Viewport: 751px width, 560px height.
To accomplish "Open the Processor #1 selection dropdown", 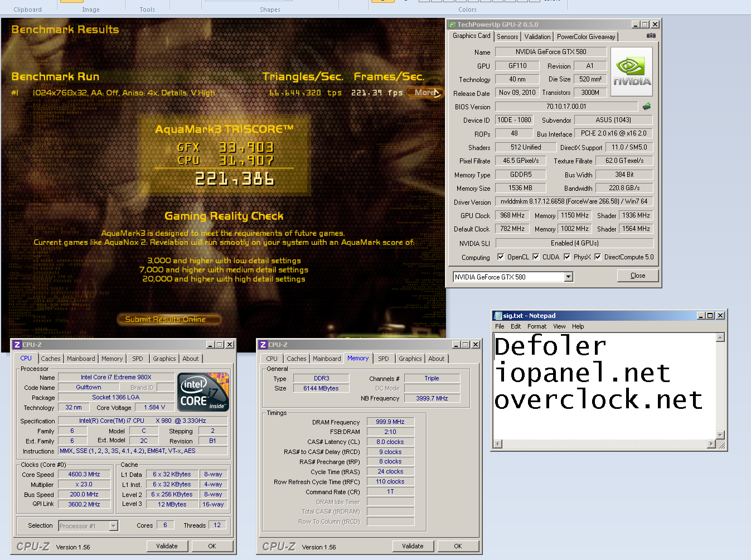I will pyautogui.click(x=113, y=526).
